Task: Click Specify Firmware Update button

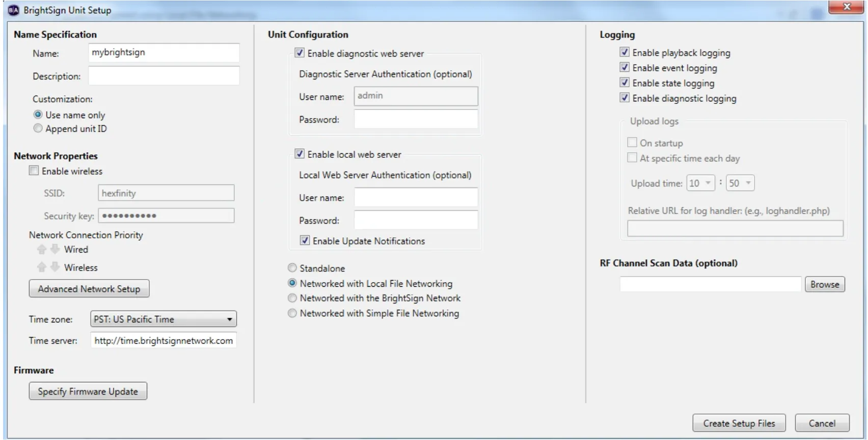Action: 88,391
